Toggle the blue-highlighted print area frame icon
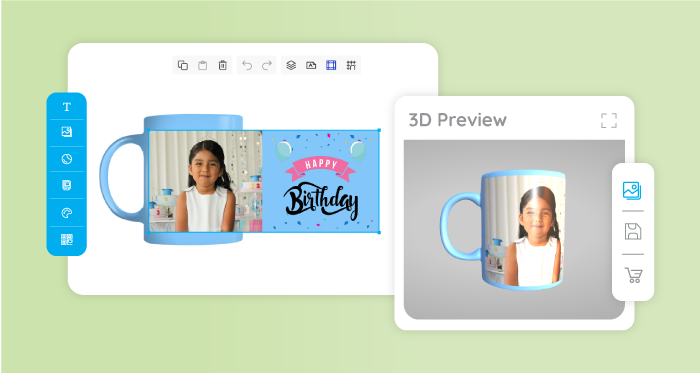The image size is (700, 373). 331,65
